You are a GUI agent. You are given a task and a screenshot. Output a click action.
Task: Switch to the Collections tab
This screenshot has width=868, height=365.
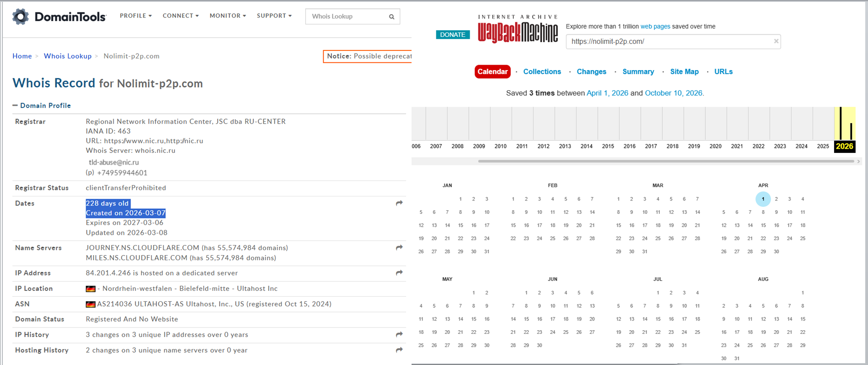pyautogui.click(x=542, y=71)
